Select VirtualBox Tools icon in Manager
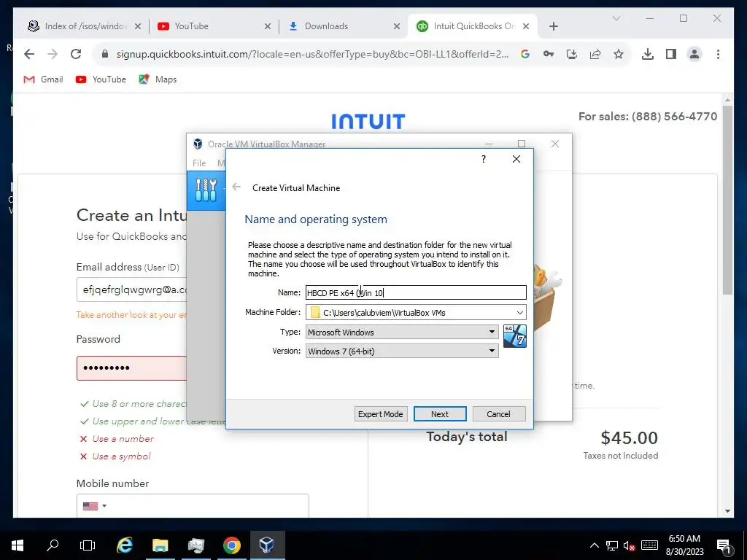This screenshot has width=747, height=560. point(206,190)
